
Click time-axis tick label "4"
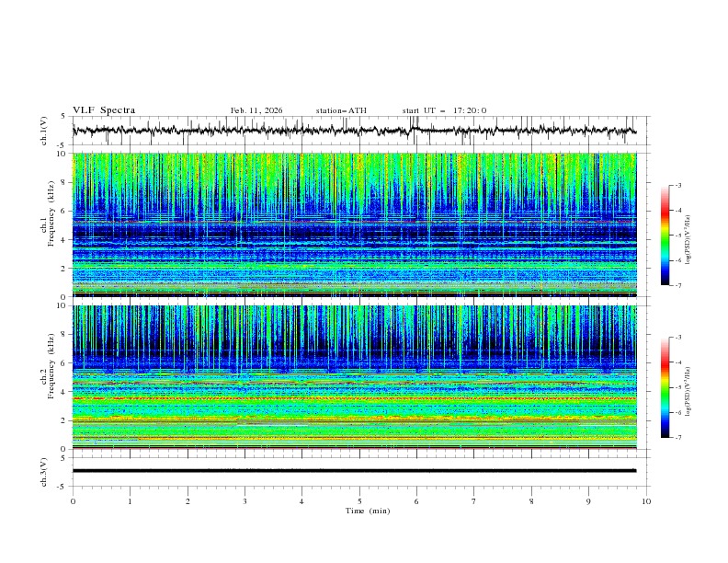[x=301, y=501]
